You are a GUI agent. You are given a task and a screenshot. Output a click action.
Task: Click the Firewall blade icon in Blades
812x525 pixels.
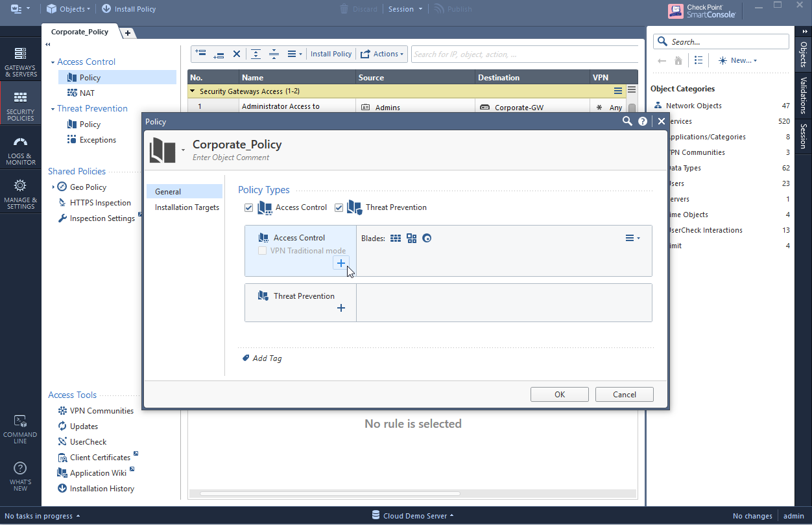pyautogui.click(x=396, y=239)
